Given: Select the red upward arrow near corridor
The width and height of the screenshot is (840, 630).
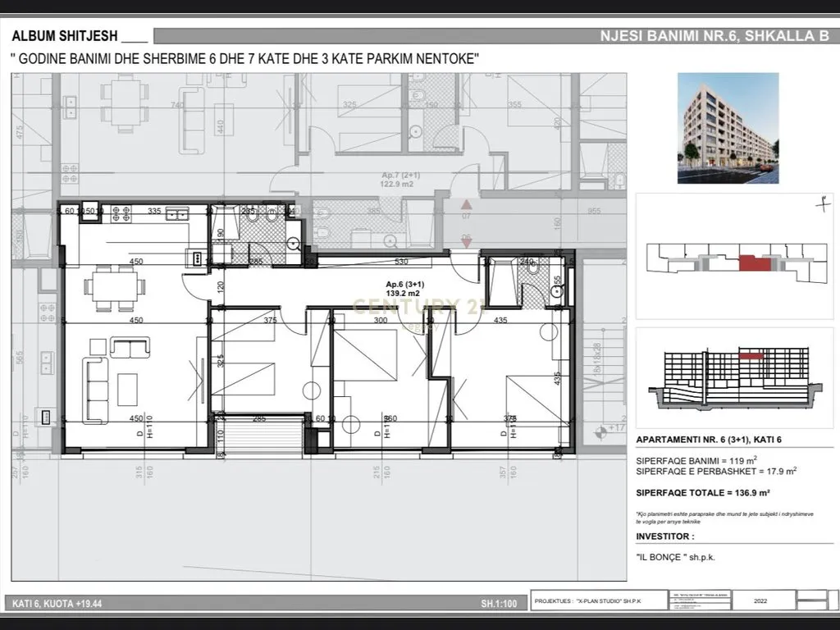Looking at the screenshot, I should click(467, 206).
